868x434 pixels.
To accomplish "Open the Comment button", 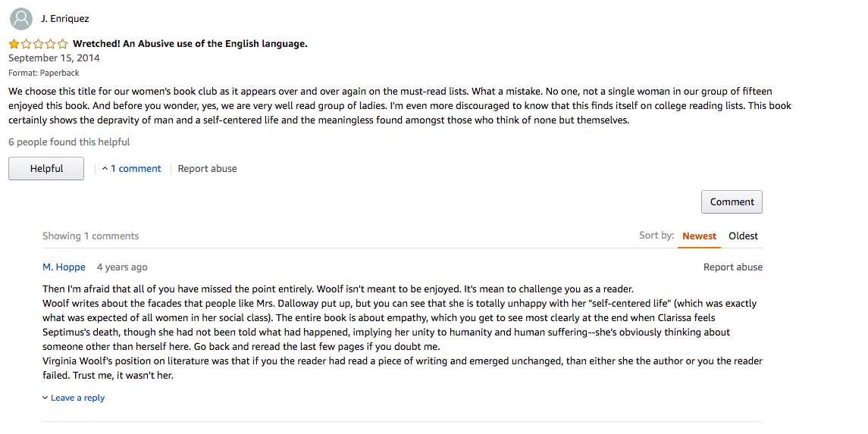I will click(x=732, y=201).
